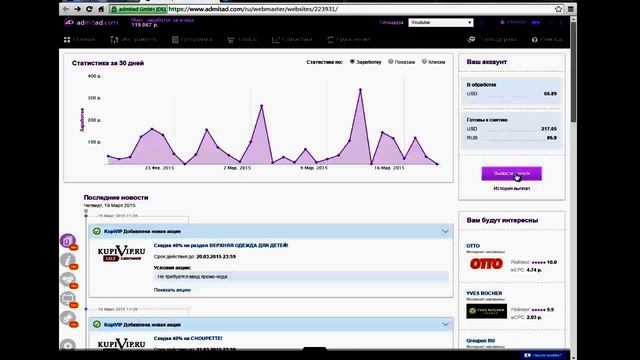Click the date 20.03.2015 23:59 expiry text

(x=216, y=257)
